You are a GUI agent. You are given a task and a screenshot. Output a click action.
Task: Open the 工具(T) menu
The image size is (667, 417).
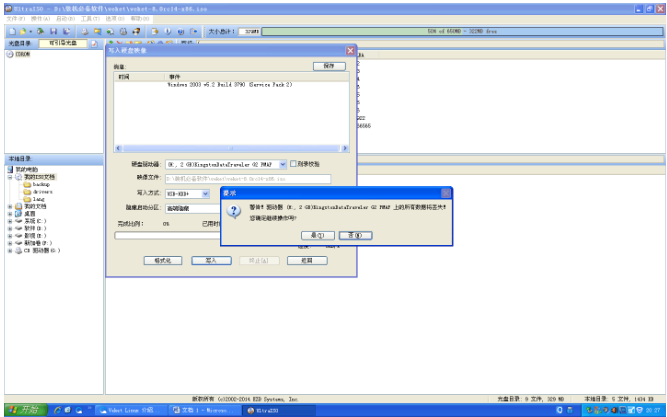click(90, 19)
